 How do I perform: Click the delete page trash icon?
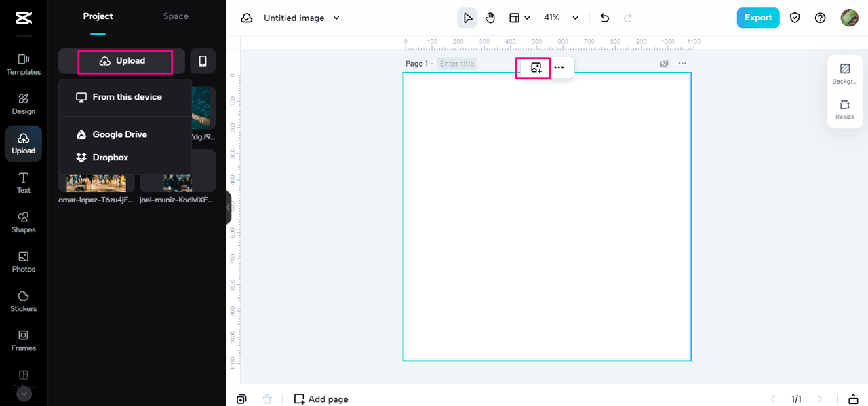[267, 399]
